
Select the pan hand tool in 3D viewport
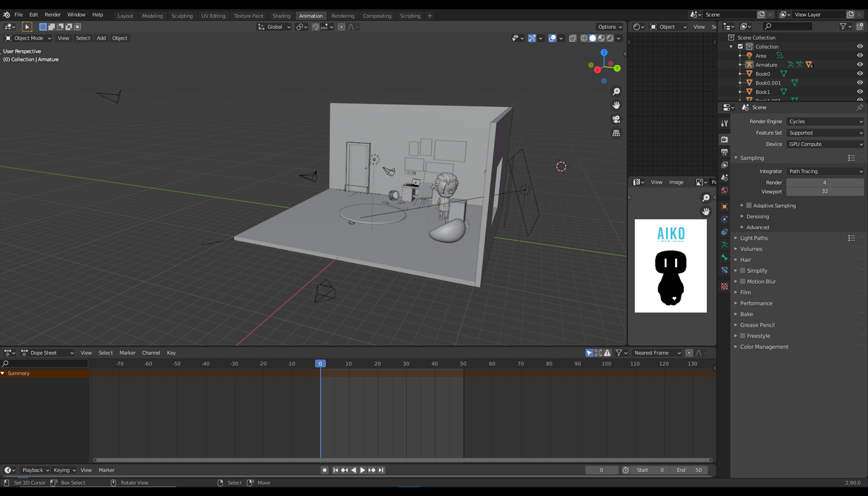[x=616, y=105]
